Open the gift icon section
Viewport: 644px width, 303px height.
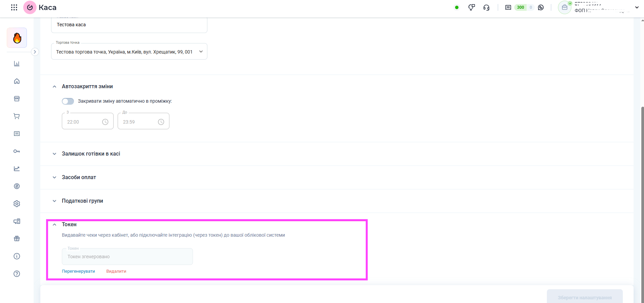(x=17, y=239)
